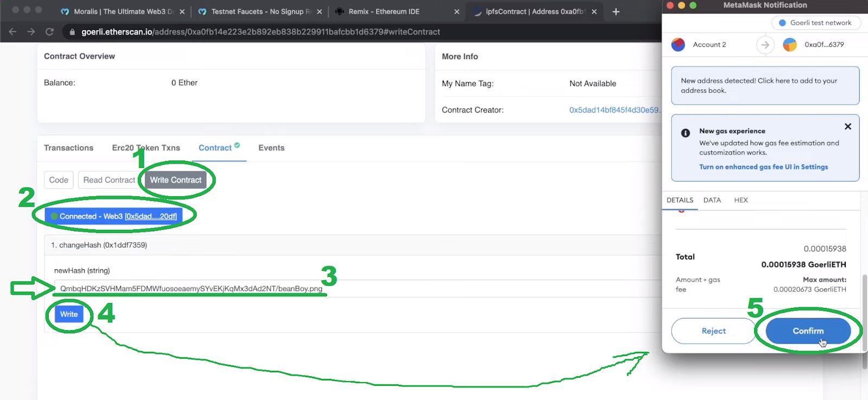The height and width of the screenshot is (400, 868).
Task: Click the Code button
Action: pos(59,180)
